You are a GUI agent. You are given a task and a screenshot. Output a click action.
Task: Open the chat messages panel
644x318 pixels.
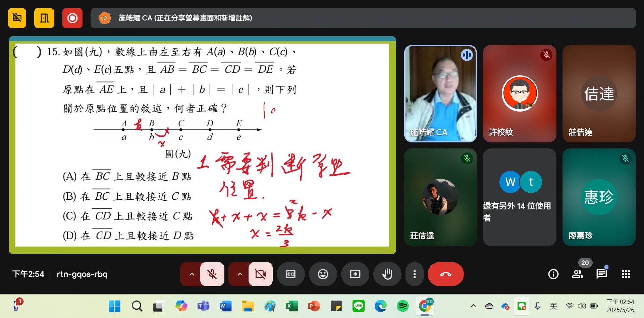coord(601,274)
